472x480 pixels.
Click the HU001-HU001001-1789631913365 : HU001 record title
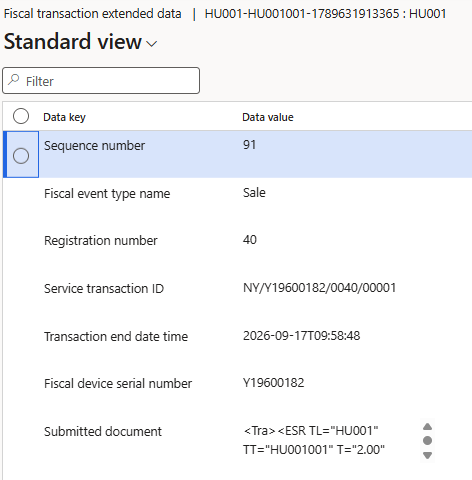pos(325,14)
